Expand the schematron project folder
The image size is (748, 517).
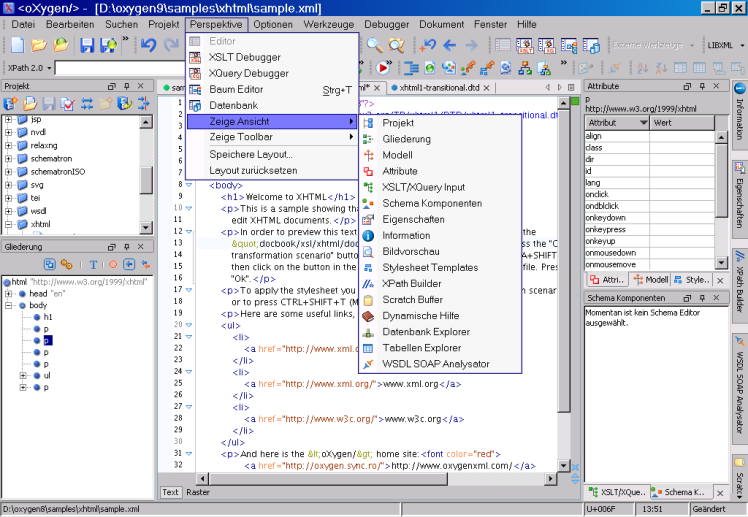[x=8, y=159]
